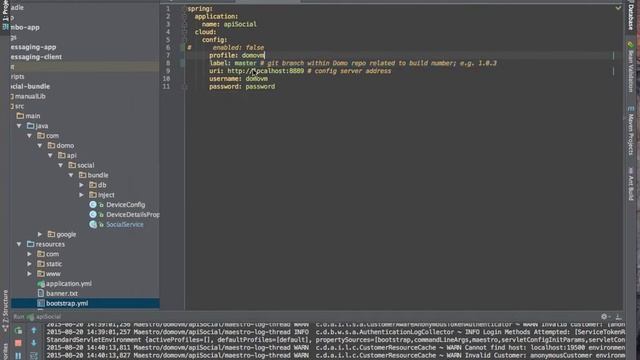The height and width of the screenshot is (360, 640).
Task: Pause the console output
Action: [x=18, y=356]
